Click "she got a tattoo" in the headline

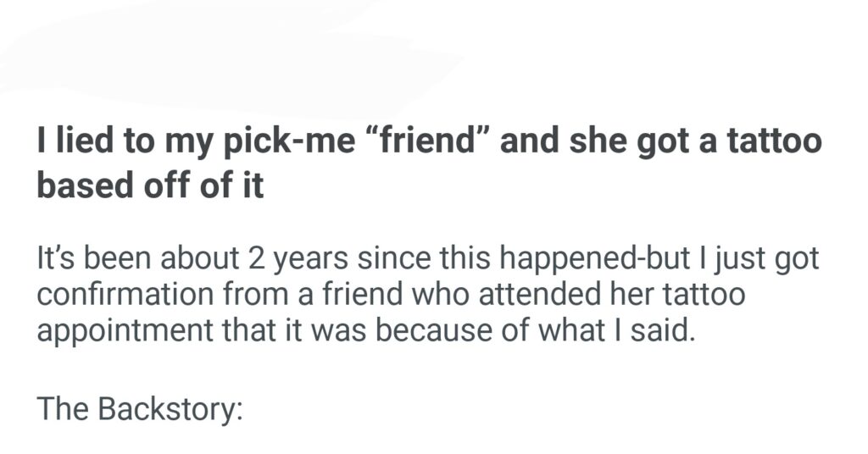pyautogui.click(x=693, y=141)
